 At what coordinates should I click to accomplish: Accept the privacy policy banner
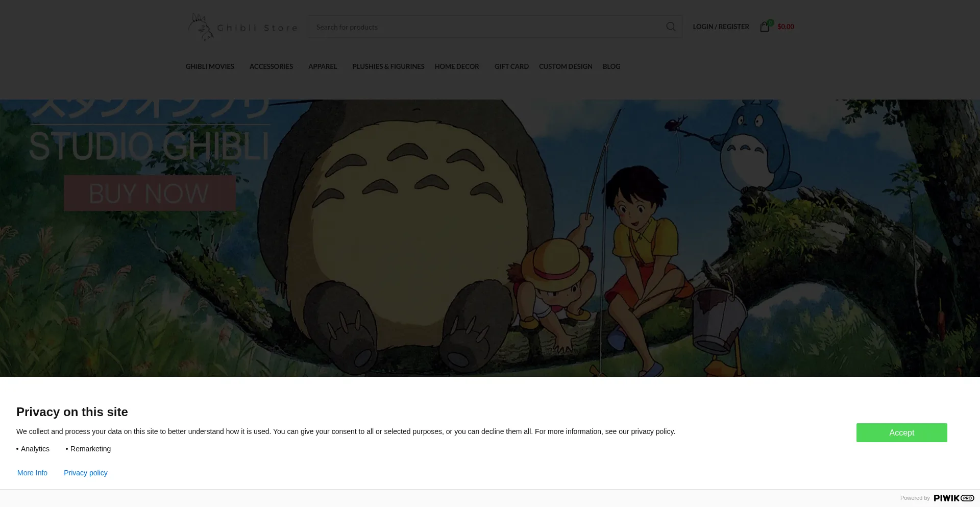(901, 432)
